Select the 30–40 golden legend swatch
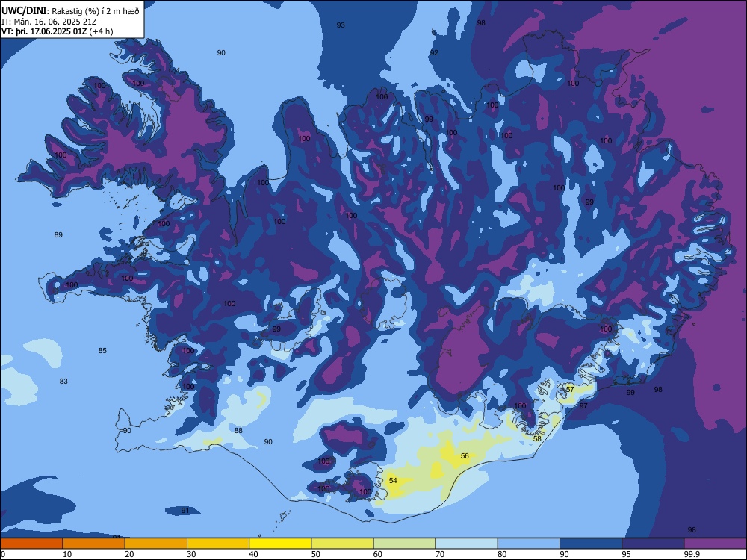Screen dimensions: 747x560 coord(218,544)
